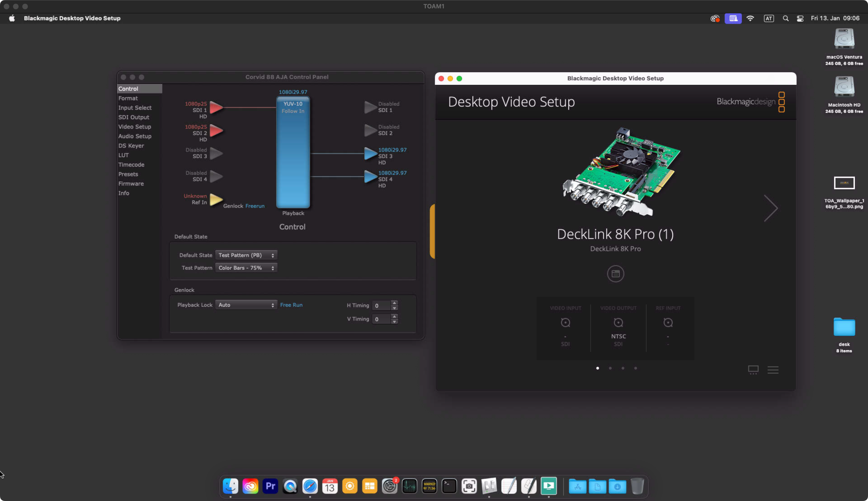Viewport: 868px width, 501px height.
Task: Click the DeckLink 8K Pro card image
Action: (x=621, y=172)
